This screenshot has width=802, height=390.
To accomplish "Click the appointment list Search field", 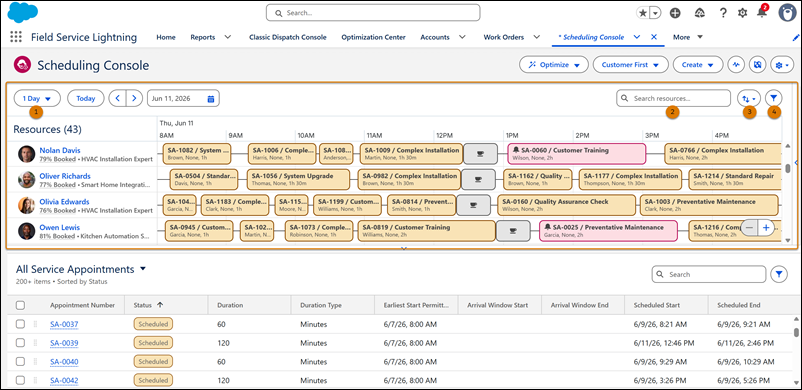I will pos(709,274).
